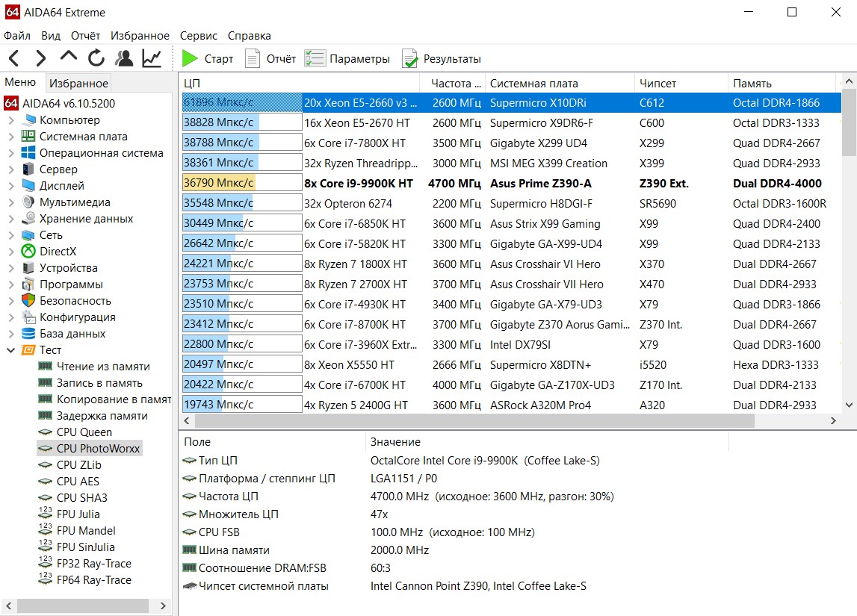Screen dimensions: 857x616
Task: Sort by the Память column header
Action: [782, 83]
